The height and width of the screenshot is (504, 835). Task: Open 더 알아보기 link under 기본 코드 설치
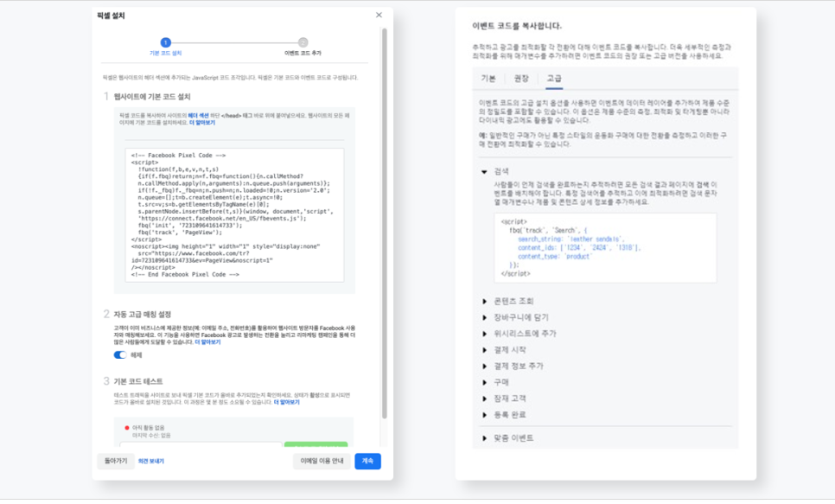(202, 123)
